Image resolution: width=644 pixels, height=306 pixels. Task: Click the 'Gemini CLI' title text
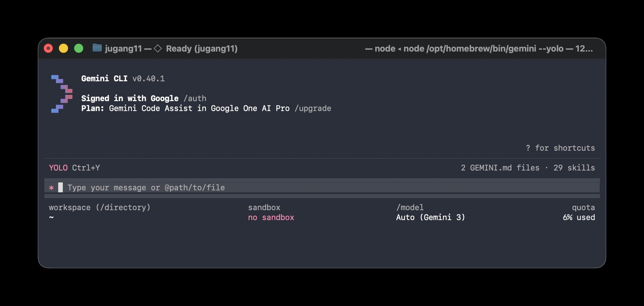click(x=104, y=79)
